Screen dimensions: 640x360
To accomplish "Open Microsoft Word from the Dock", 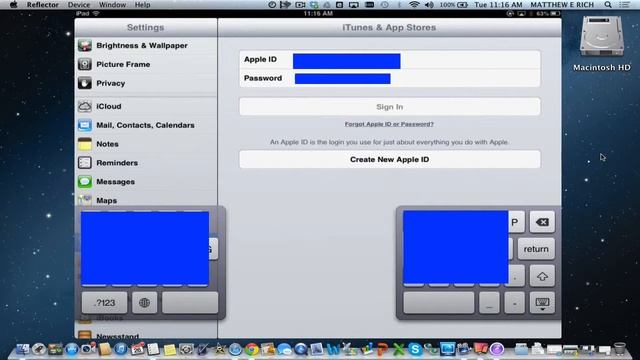I will click(x=333, y=349).
